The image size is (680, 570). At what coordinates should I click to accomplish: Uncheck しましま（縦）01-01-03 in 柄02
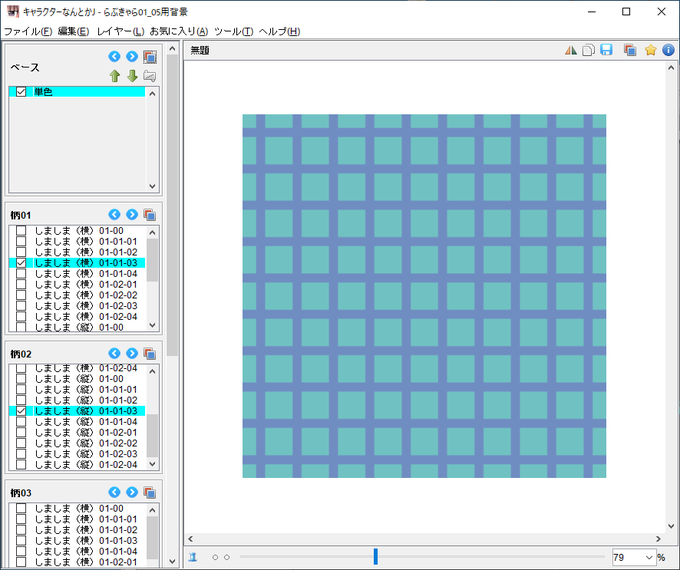click(21, 411)
